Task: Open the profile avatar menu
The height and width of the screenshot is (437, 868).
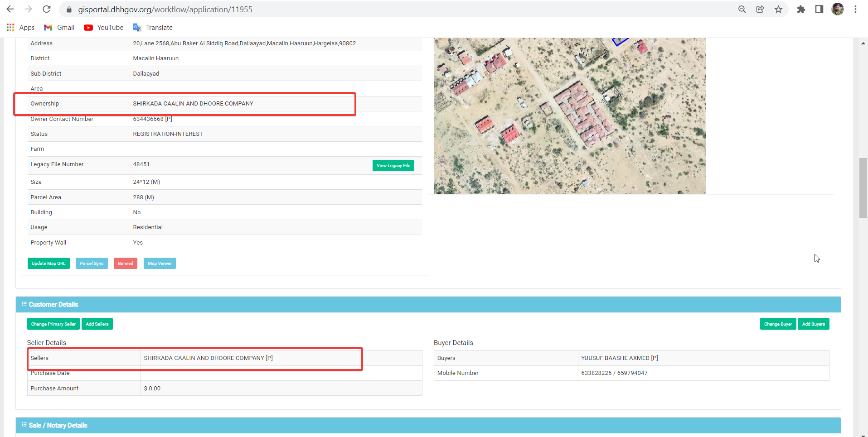Action: 838,9
